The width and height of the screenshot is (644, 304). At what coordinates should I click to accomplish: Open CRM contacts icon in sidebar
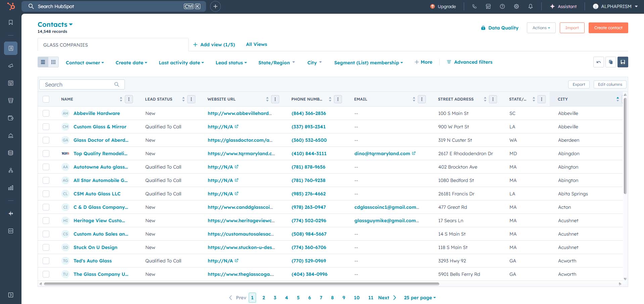point(11,48)
